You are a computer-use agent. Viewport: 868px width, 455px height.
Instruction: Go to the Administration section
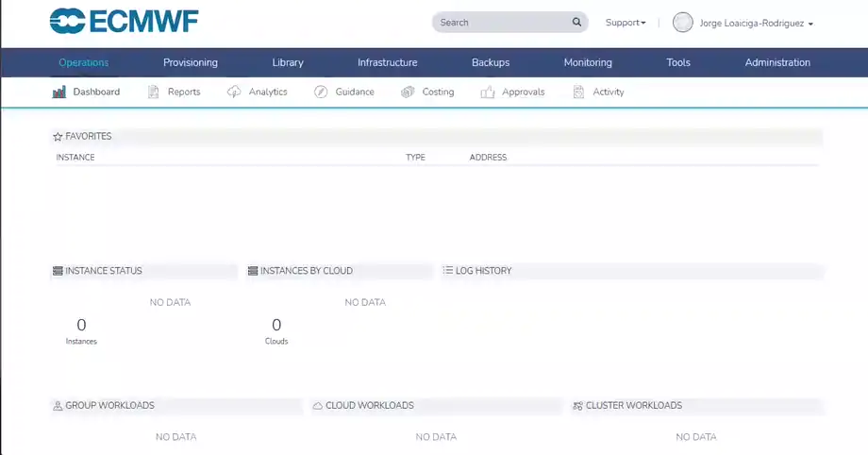pos(777,62)
